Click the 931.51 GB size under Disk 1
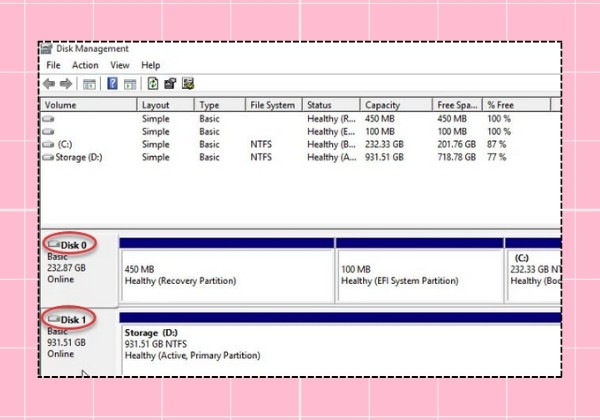600x420 pixels. (x=66, y=342)
